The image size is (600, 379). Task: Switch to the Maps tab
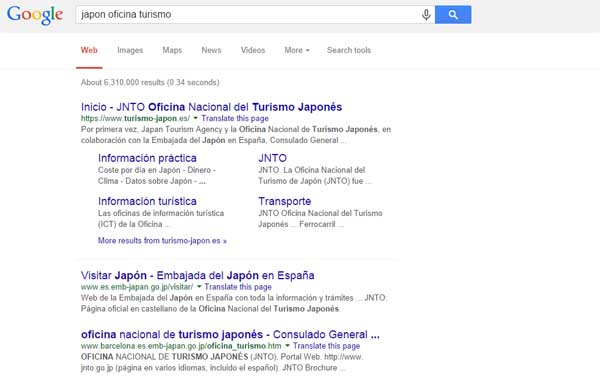pos(172,50)
